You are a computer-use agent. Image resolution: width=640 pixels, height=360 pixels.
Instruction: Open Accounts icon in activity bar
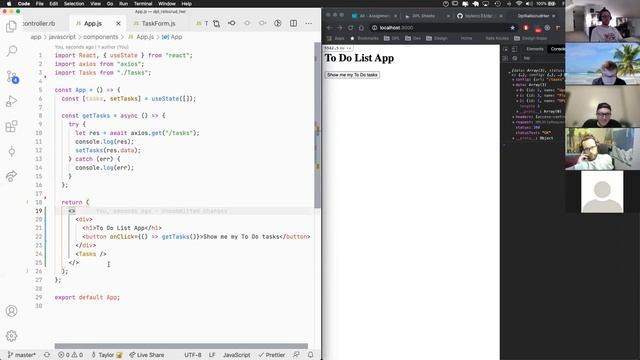pyautogui.click(x=11, y=311)
